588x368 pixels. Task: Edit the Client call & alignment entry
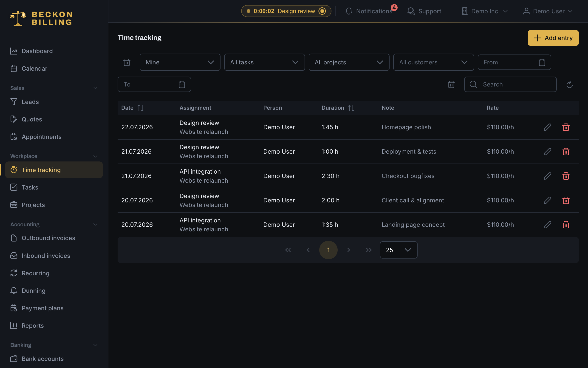pos(547,200)
